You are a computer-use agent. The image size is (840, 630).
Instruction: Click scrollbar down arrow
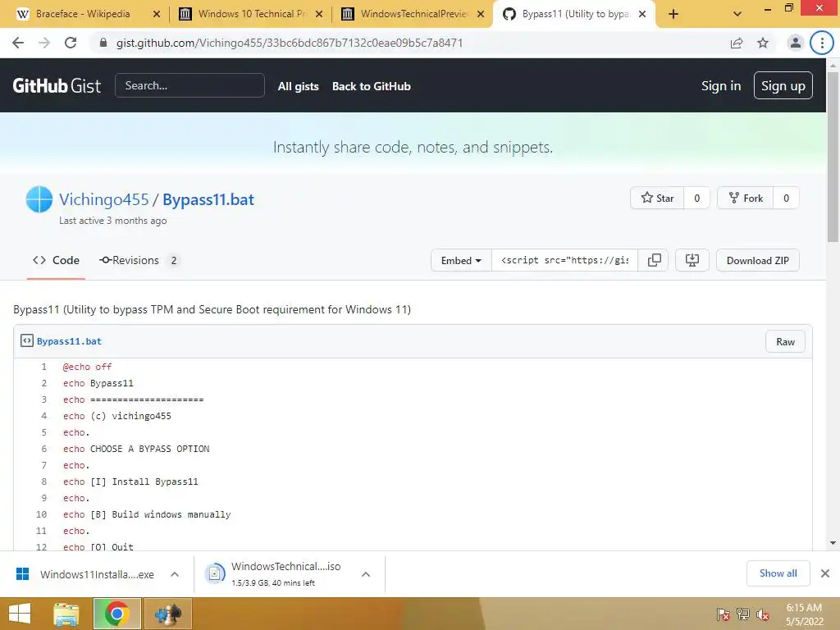pyautogui.click(x=833, y=543)
